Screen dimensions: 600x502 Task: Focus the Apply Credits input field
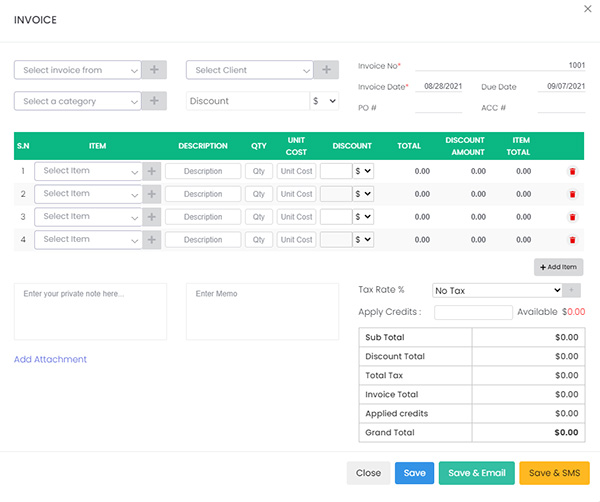pos(473,312)
